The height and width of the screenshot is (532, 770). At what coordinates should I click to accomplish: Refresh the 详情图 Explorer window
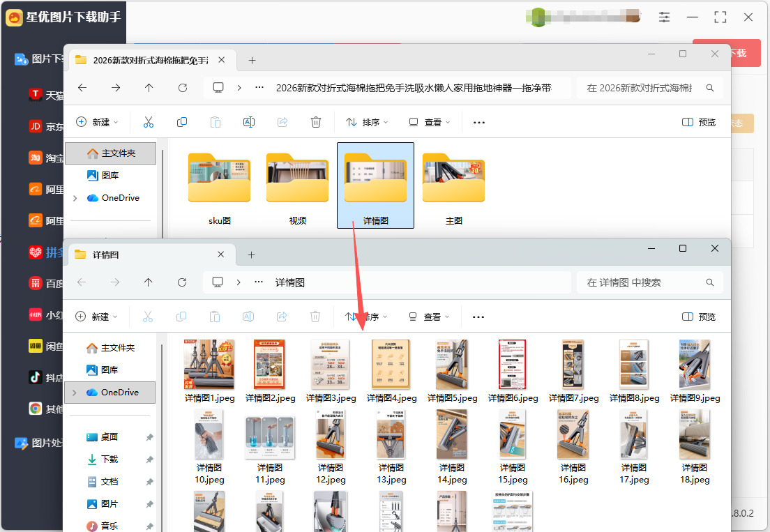(x=182, y=282)
